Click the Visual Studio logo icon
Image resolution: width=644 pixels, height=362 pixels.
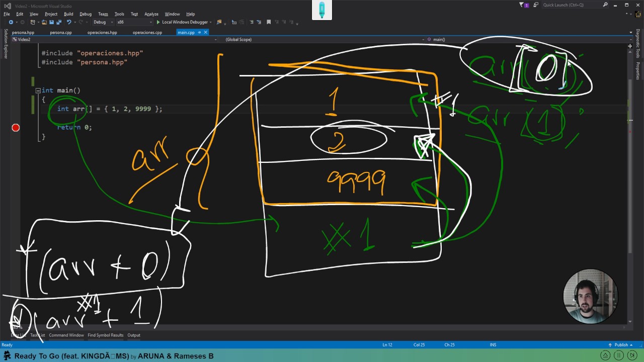7,6
